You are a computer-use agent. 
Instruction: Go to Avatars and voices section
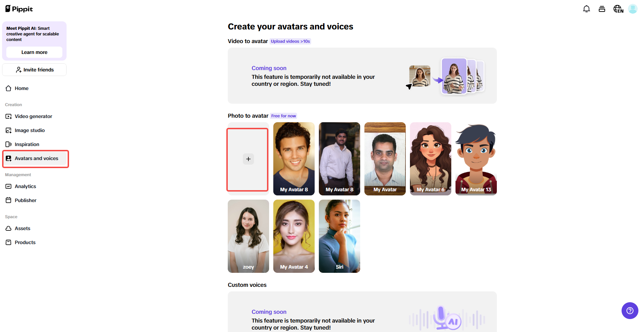click(x=36, y=158)
